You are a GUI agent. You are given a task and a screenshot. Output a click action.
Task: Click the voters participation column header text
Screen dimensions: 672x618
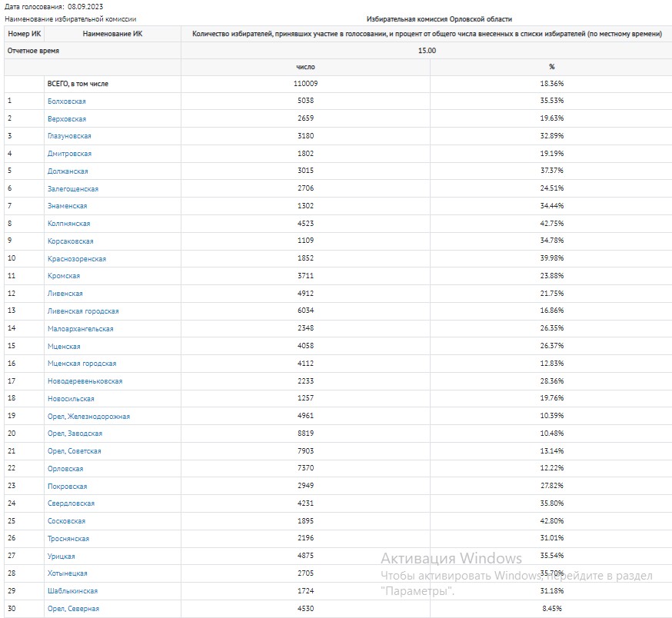click(427, 33)
